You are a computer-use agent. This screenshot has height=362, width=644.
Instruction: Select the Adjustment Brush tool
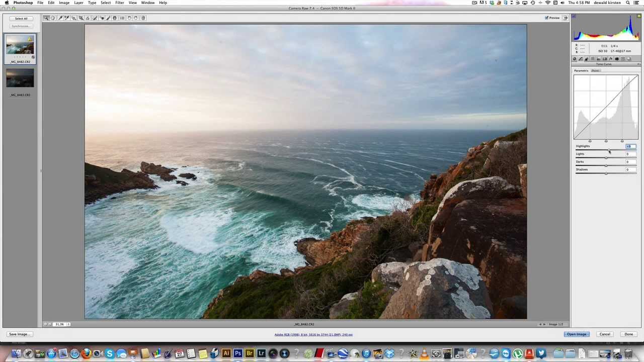[108, 18]
